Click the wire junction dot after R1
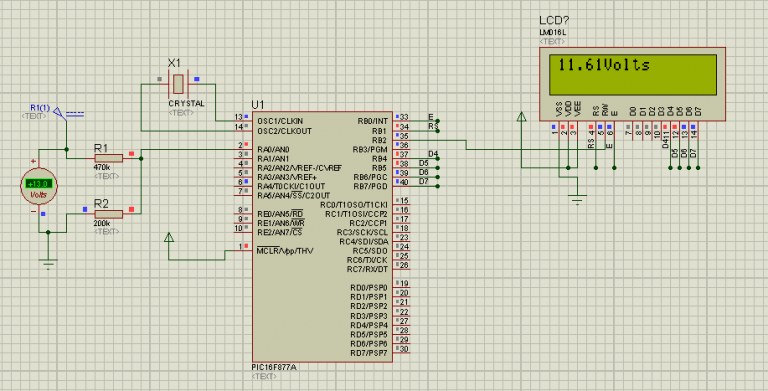 tap(141, 158)
